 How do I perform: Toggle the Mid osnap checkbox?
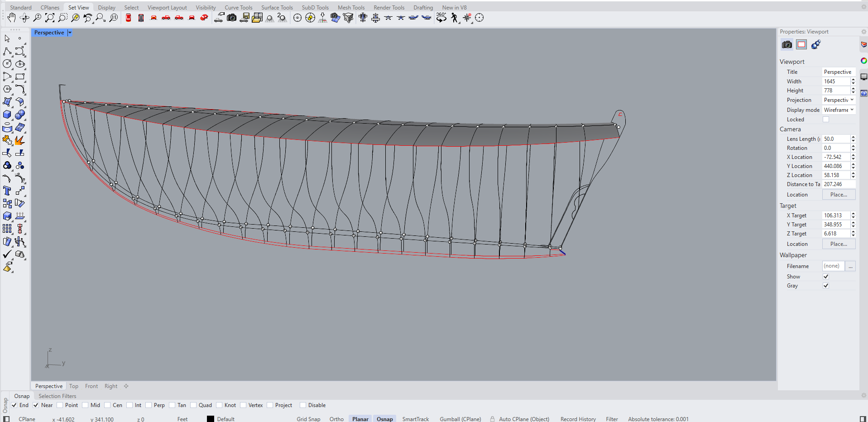[x=86, y=405]
